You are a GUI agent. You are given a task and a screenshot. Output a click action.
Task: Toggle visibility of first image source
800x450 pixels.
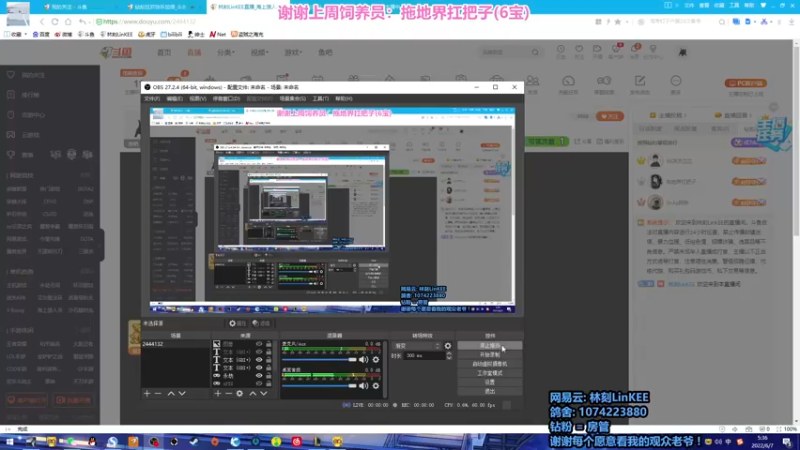[259, 344]
